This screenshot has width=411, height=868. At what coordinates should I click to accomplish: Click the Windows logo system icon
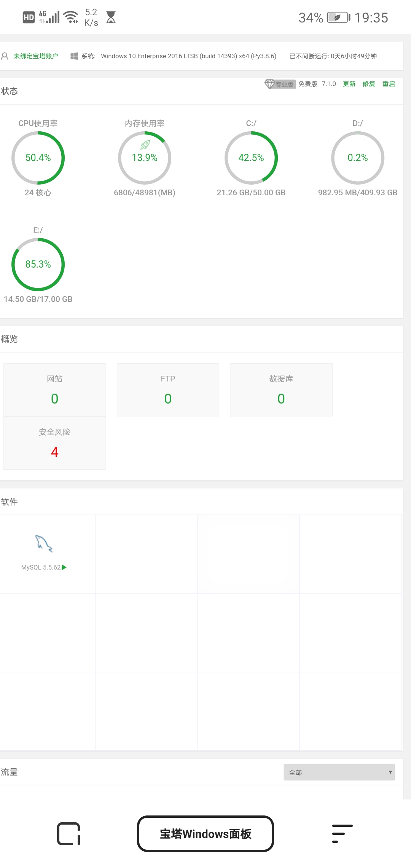click(74, 56)
